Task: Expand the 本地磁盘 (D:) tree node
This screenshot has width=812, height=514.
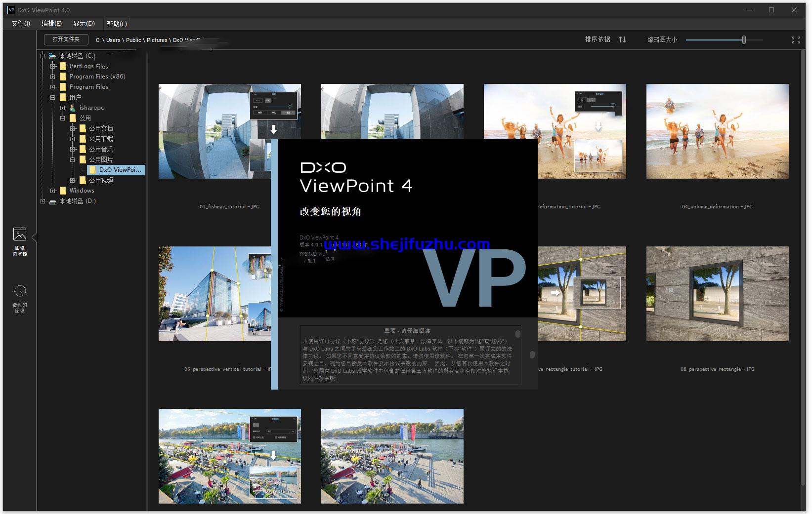Action: pyautogui.click(x=43, y=201)
